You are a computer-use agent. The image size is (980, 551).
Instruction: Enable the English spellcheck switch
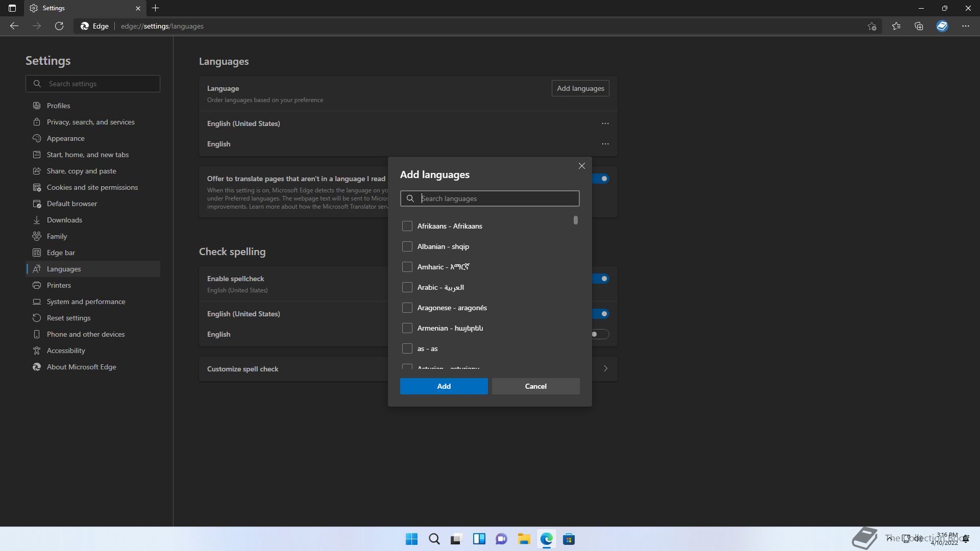click(x=600, y=334)
